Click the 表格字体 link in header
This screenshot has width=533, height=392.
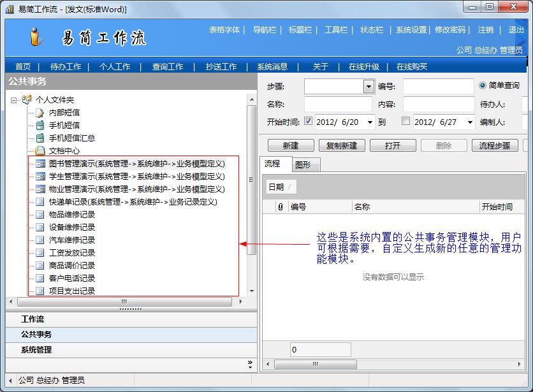224,30
